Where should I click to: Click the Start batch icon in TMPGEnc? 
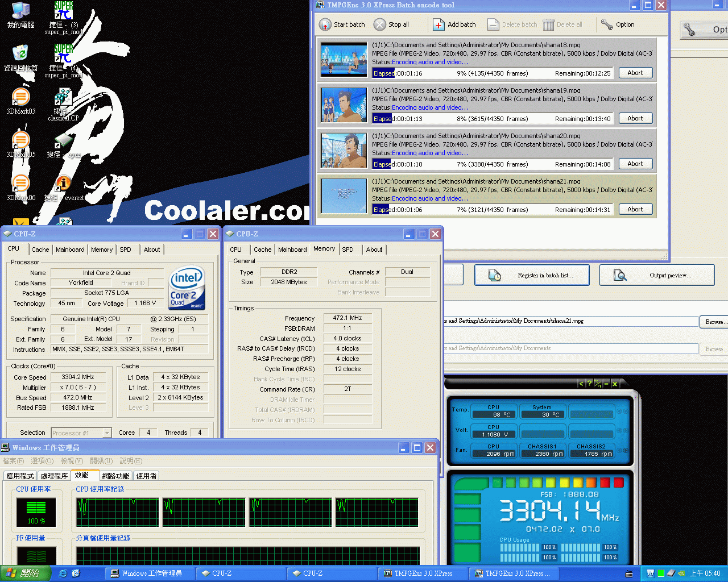coord(325,24)
